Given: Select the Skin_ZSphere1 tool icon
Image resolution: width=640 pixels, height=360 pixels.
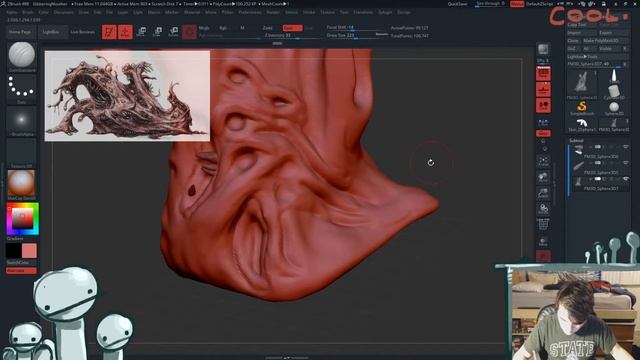Looking at the screenshot, I should point(582,124).
